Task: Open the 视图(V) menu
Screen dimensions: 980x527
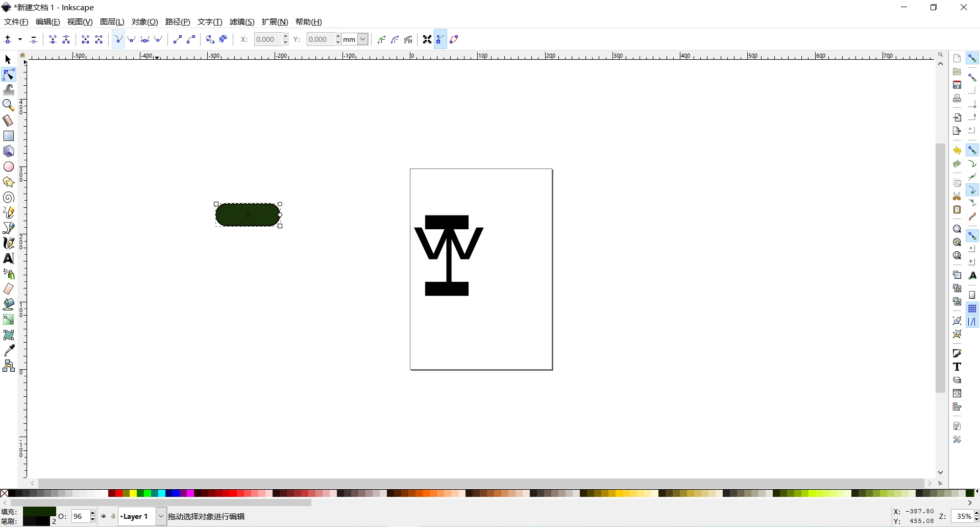Action: (x=80, y=22)
